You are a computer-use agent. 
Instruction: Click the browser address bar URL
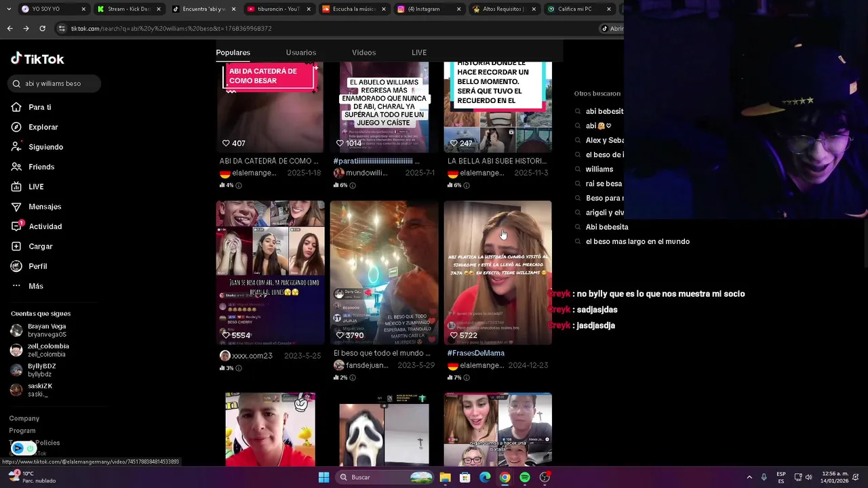171,28
